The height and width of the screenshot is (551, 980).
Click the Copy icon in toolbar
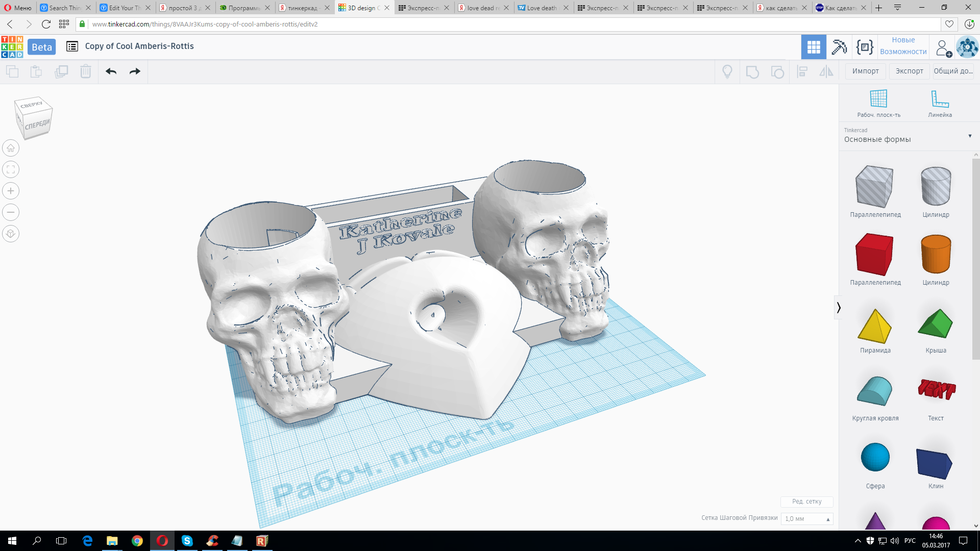coord(12,71)
